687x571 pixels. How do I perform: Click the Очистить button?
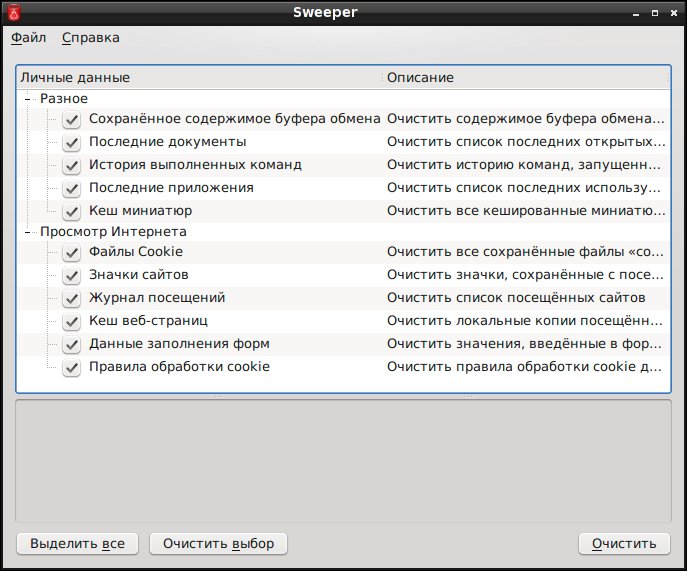(x=624, y=544)
